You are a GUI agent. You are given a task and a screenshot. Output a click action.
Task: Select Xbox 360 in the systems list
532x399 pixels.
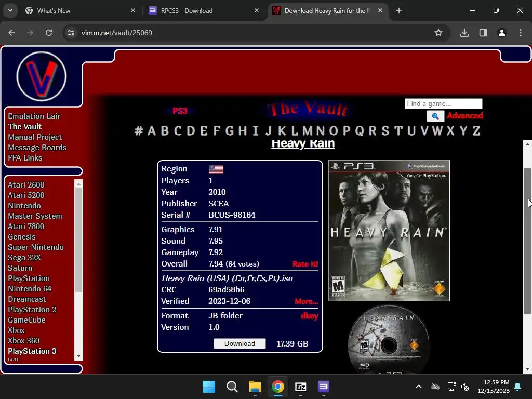(24, 341)
